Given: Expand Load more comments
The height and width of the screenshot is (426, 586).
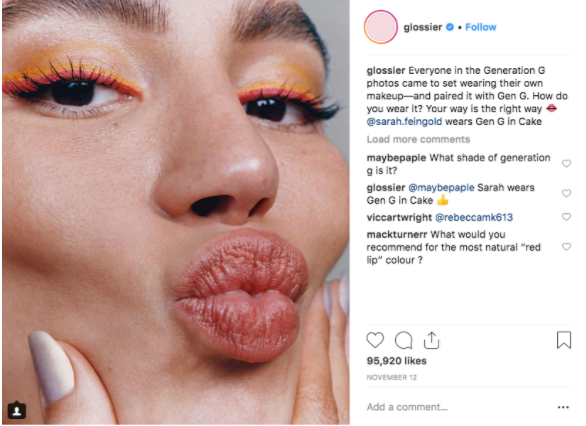Looking at the screenshot, I should point(418,139).
